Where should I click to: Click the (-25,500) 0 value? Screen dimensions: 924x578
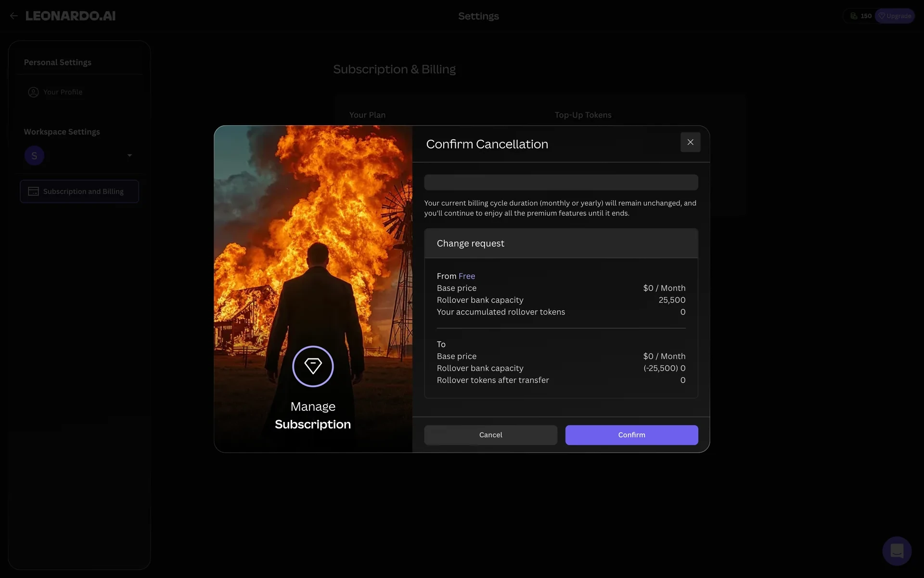coord(664,368)
